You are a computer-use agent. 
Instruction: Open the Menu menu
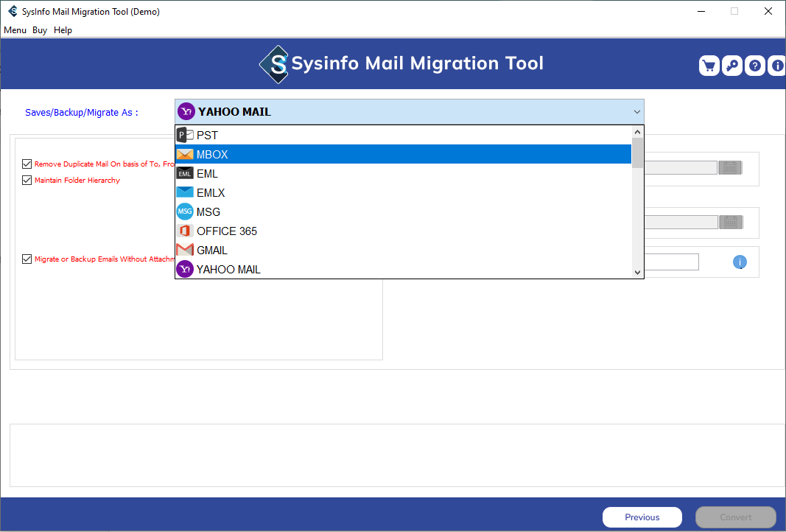tap(15, 30)
